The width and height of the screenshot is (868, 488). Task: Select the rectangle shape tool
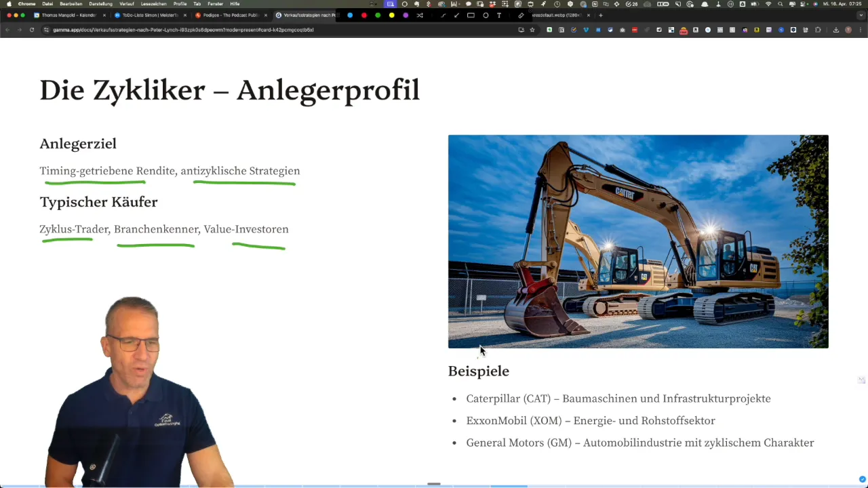pyautogui.click(x=471, y=15)
